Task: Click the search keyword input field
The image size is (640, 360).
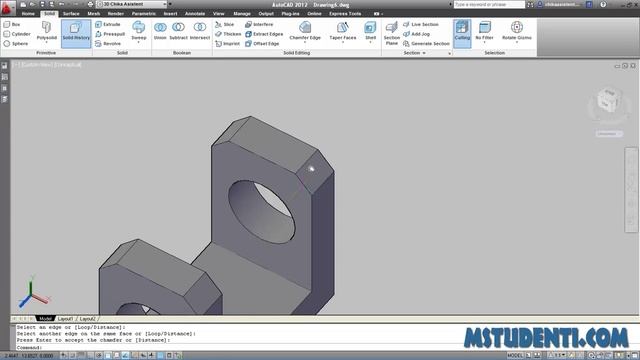Action: [x=489, y=4]
